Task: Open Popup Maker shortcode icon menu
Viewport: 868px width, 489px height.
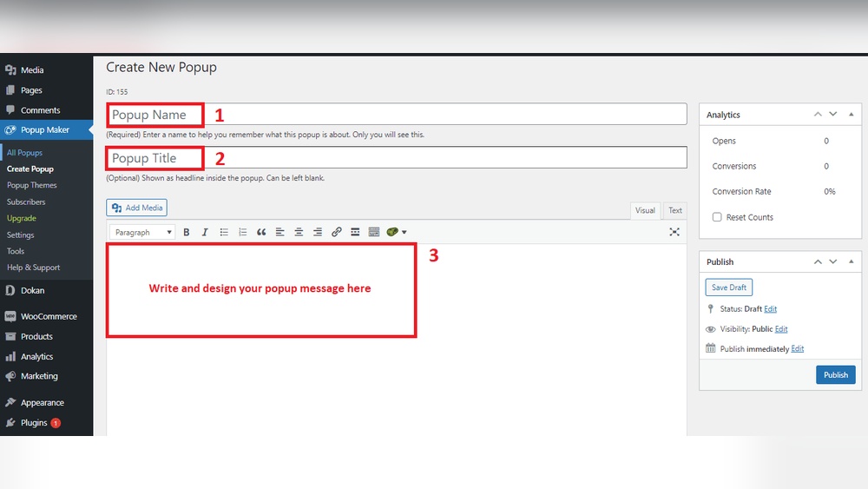Action: coord(397,232)
